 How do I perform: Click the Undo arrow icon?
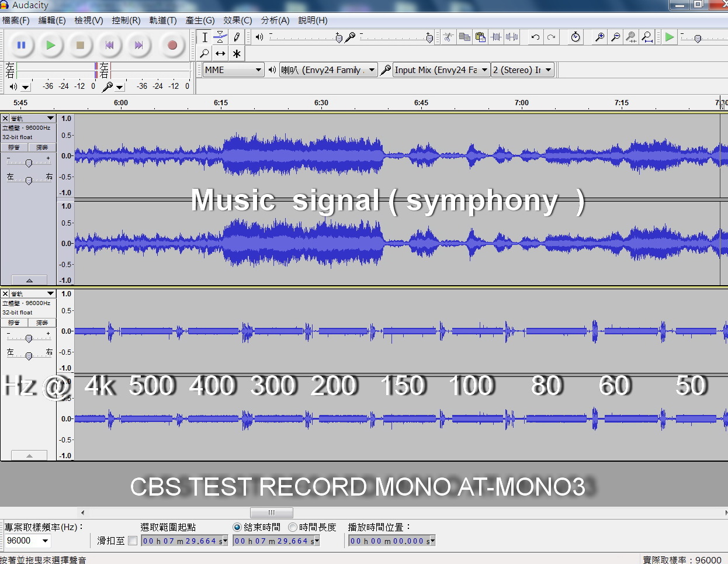click(x=535, y=37)
